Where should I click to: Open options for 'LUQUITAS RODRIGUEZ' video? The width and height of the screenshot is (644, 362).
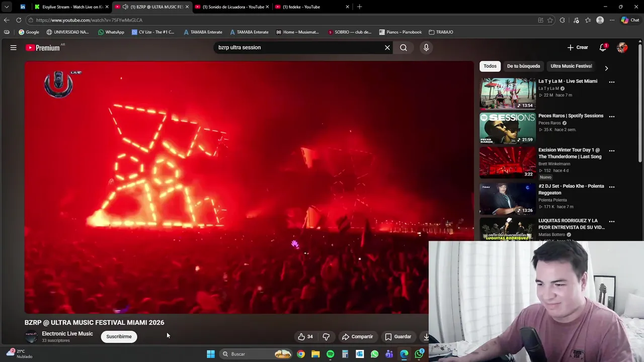pyautogui.click(x=612, y=222)
